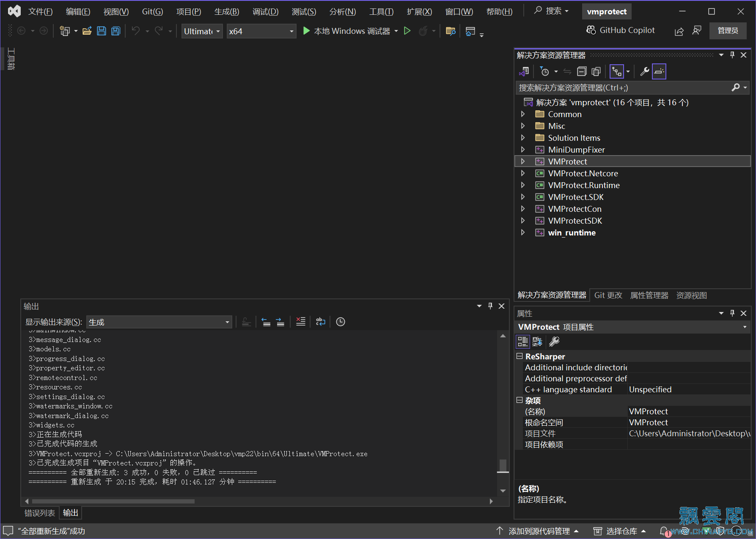
Task: Click the 管理员 button
Action: click(728, 30)
